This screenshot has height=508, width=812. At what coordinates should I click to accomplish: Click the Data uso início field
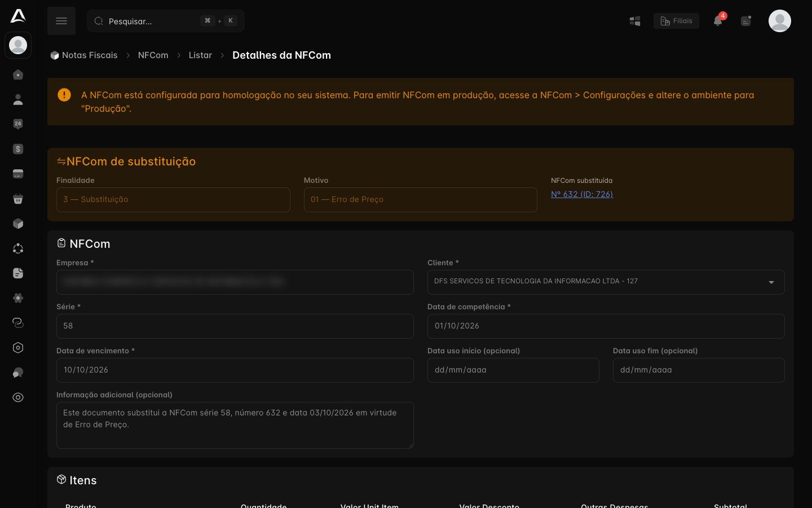tap(513, 370)
